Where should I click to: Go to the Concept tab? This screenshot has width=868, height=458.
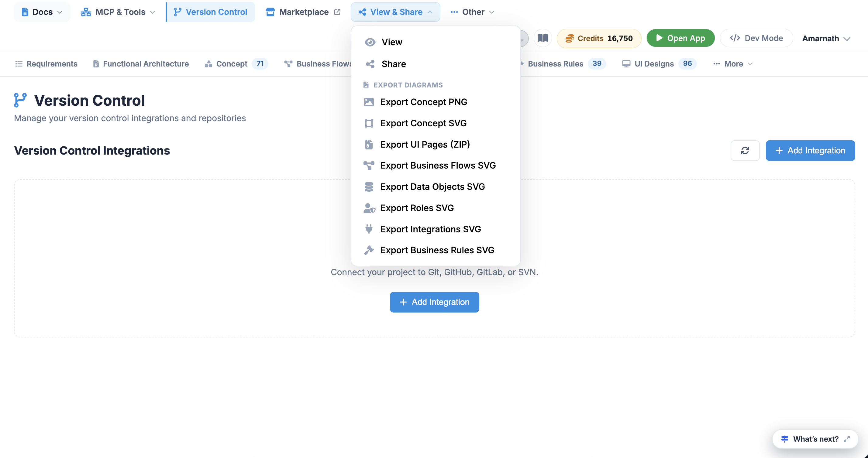click(x=236, y=64)
